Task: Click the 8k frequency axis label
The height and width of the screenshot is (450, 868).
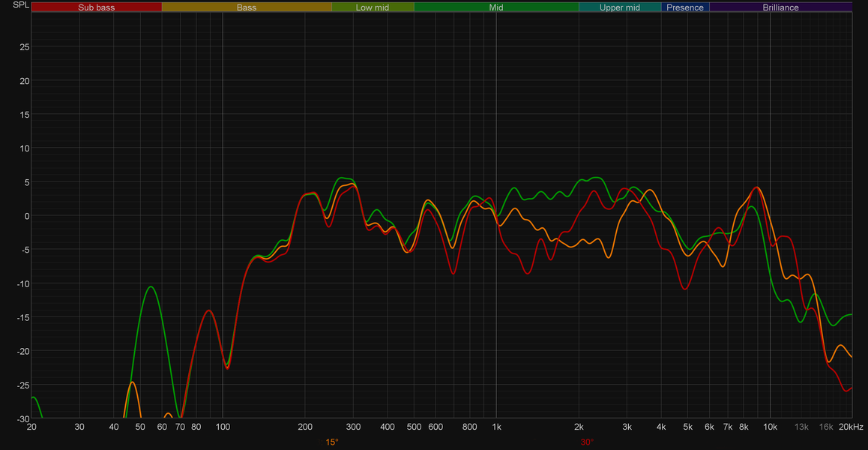Action: [x=744, y=427]
